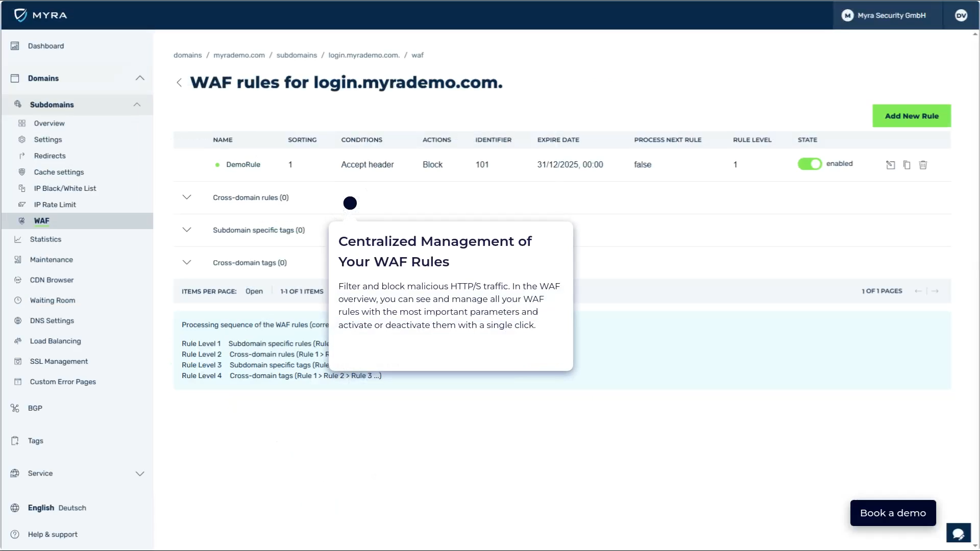The height and width of the screenshot is (551, 980).
Task: Disable the DemoRule enabled toggle
Action: (x=810, y=164)
